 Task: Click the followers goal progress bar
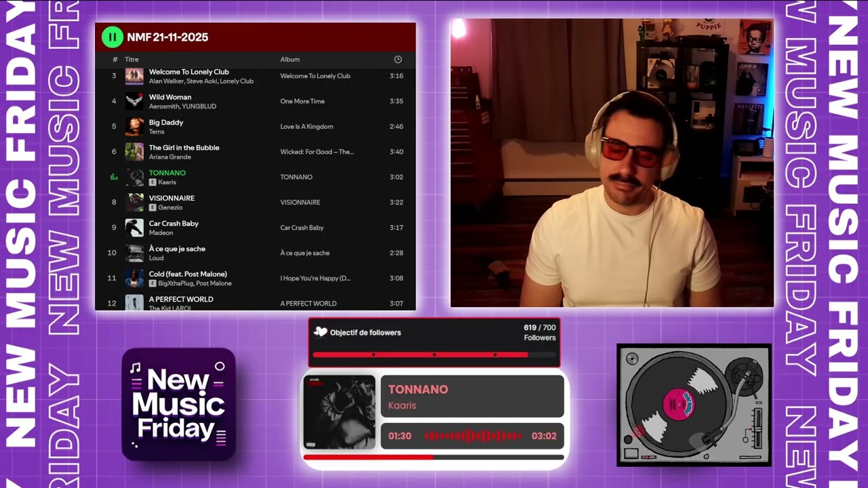(434, 354)
